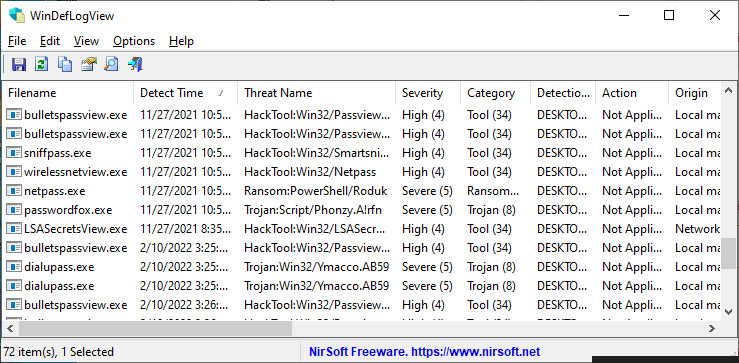Click the Find magnifier toolbar icon
Image resolution: width=739 pixels, height=363 pixels.
pos(111,65)
